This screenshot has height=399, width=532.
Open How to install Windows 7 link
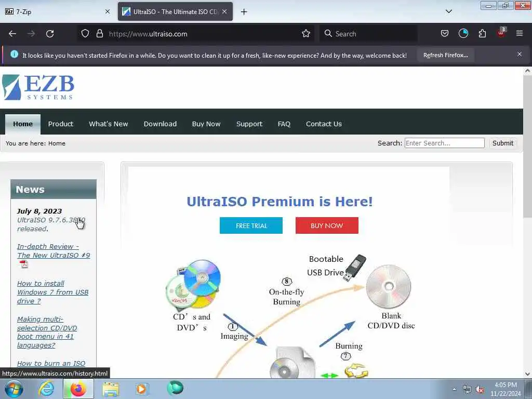pos(52,292)
